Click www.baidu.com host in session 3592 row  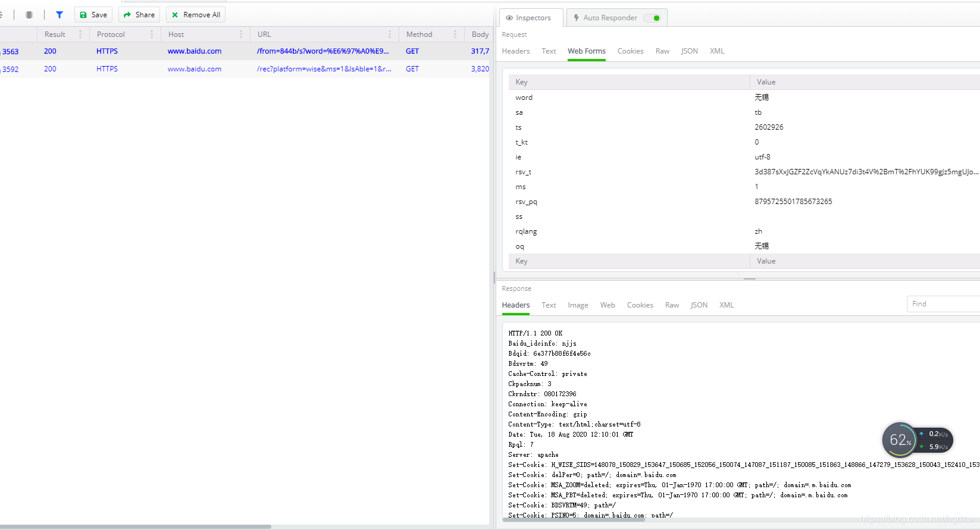tap(195, 69)
